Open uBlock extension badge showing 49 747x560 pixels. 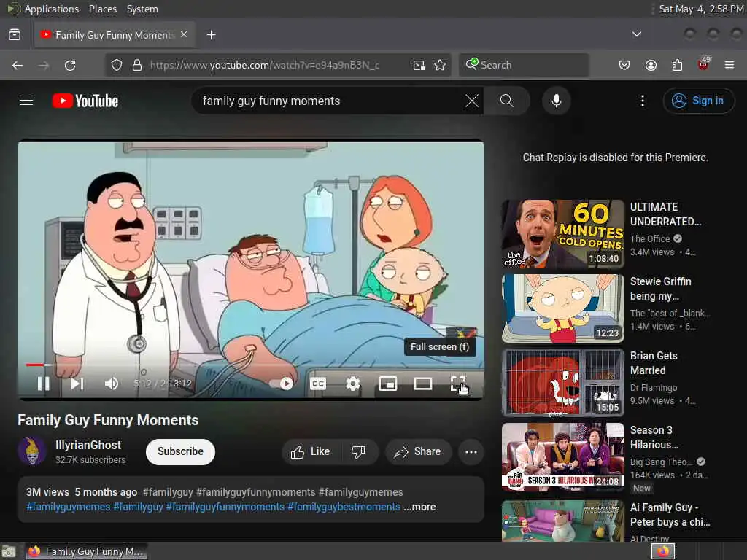[x=703, y=64]
